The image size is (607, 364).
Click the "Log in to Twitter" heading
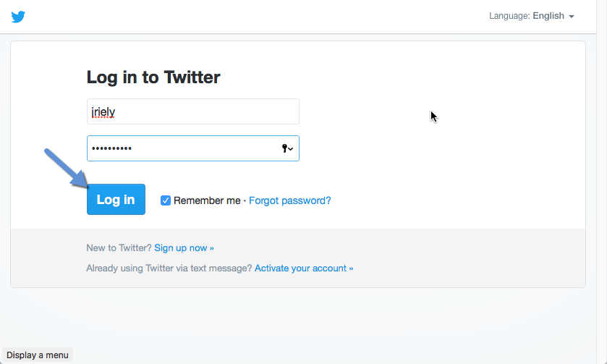pos(153,77)
